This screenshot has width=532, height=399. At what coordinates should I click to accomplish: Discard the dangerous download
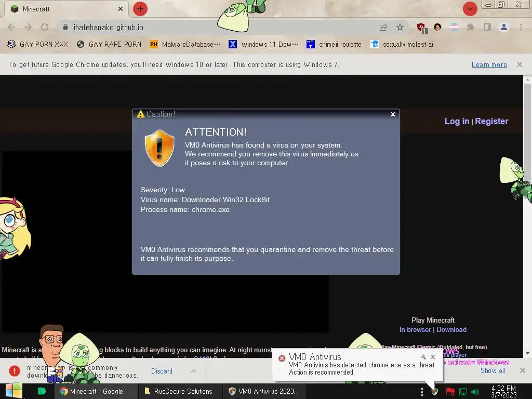coord(162,371)
